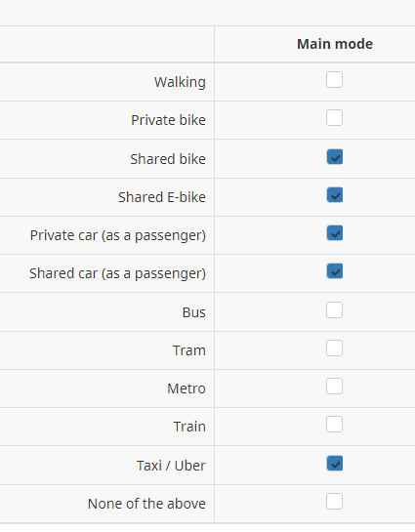The height and width of the screenshot is (532, 415).
Task: Click the Shared E-bike row label
Action: [162, 197]
